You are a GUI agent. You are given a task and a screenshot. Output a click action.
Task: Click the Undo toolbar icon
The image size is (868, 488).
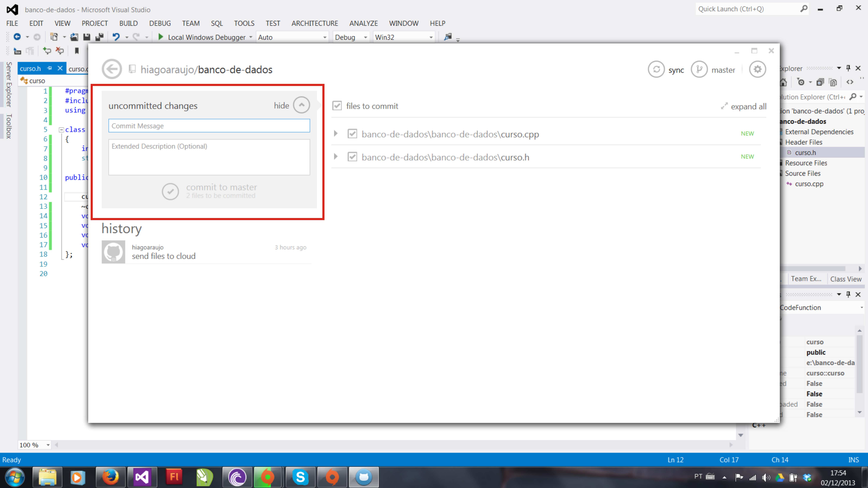coord(116,37)
